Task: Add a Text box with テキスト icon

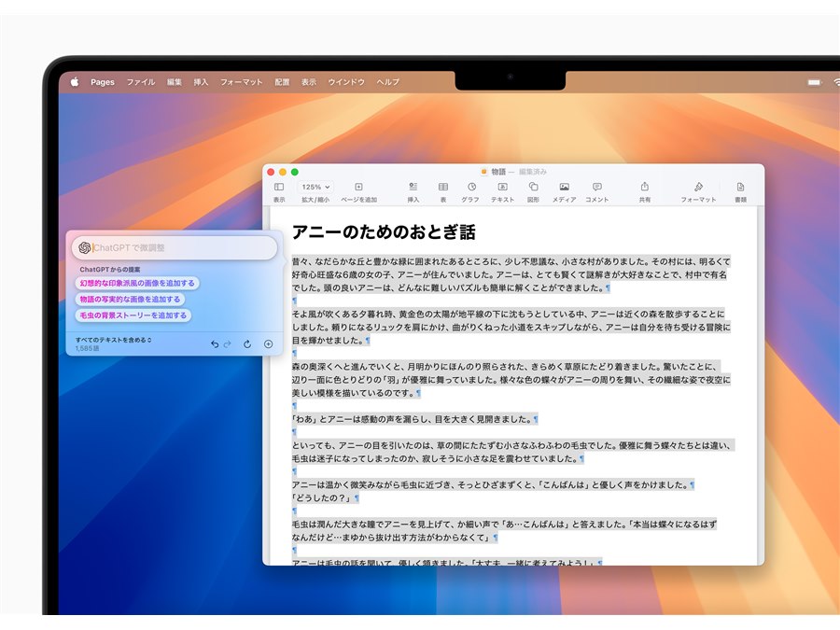Action: click(x=502, y=187)
